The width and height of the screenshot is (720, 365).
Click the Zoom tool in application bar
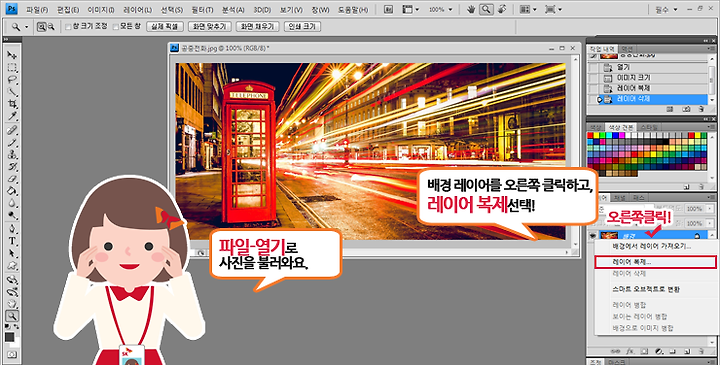486,9
